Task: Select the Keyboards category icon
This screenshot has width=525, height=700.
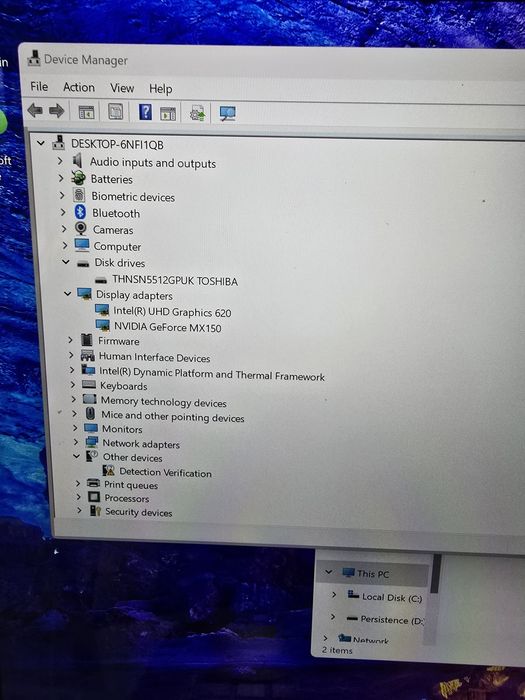Action: click(89, 384)
